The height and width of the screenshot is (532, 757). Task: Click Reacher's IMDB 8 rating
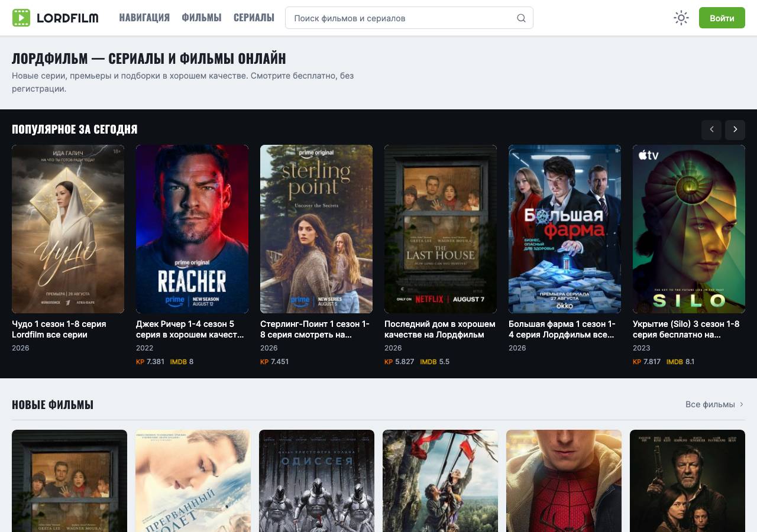182,362
